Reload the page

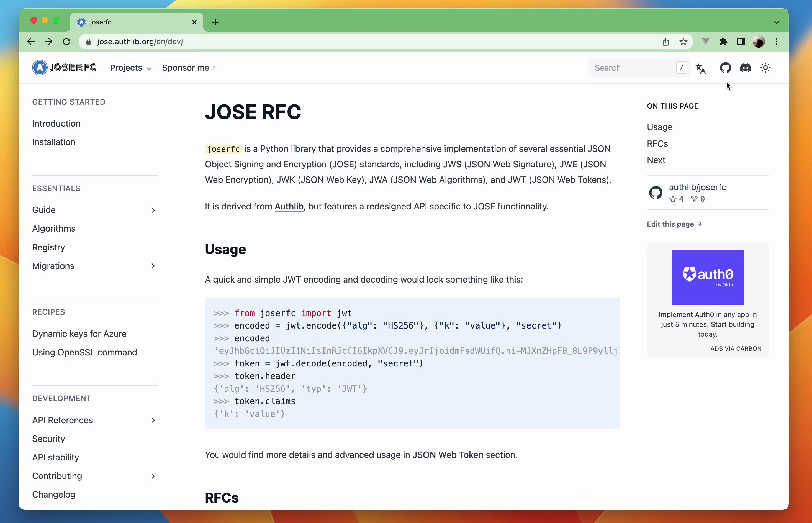[x=66, y=42]
